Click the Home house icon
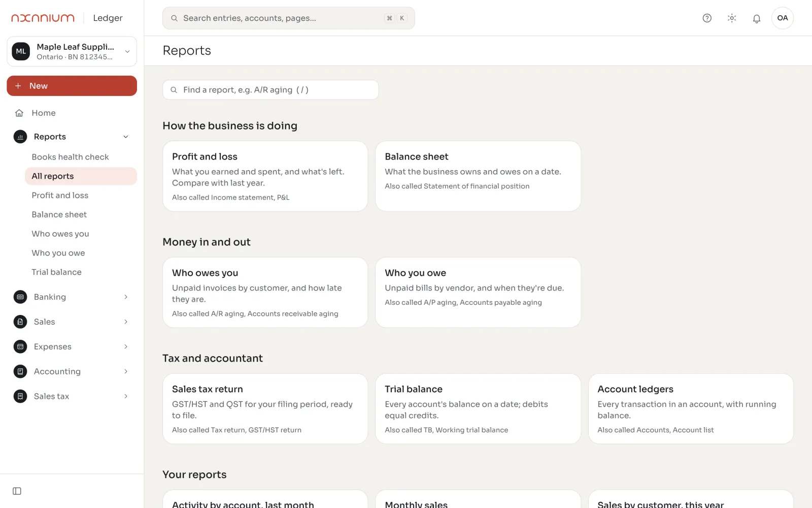The width and height of the screenshot is (812, 508). [x=19, y=113]
